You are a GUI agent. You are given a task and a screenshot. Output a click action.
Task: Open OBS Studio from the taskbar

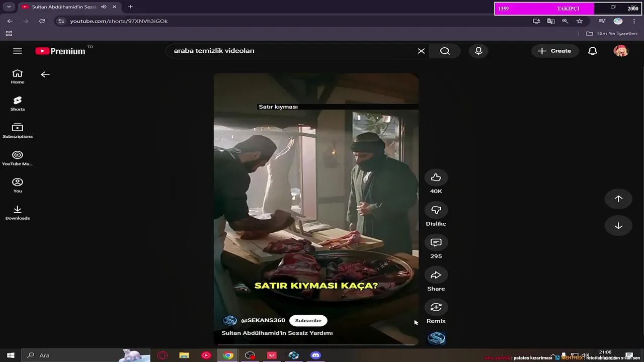tap(250, 355)
